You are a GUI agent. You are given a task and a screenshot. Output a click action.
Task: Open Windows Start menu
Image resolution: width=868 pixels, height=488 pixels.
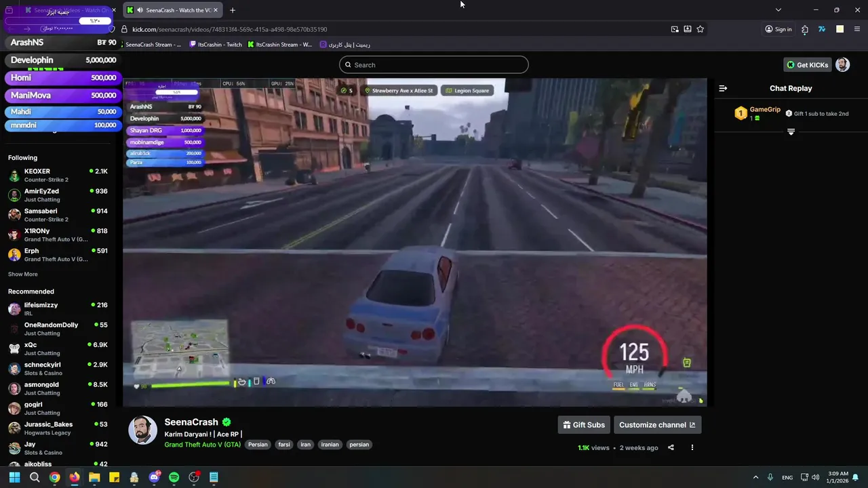pyautogui.click(x=14, y=477)
